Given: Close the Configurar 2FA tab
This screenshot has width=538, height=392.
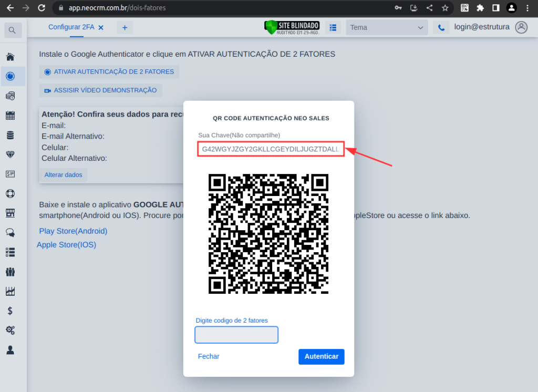Looking at the screenshot, I should coord(101,27).
